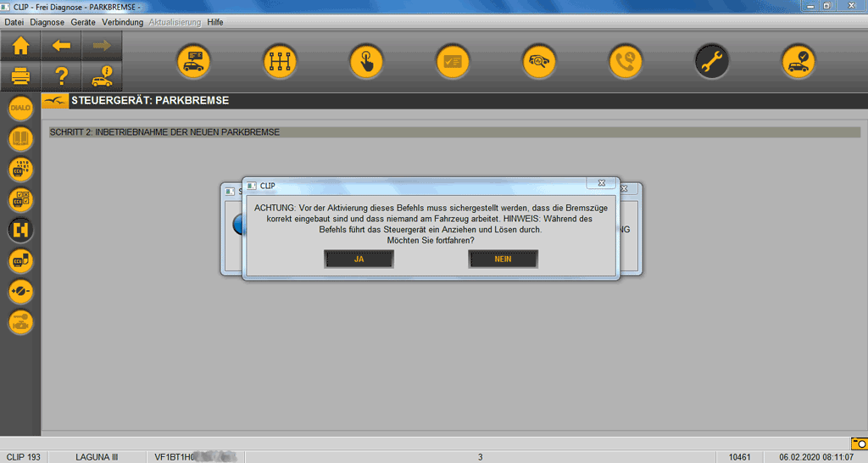Open the wrench repair icon
This screenshot has width=868, height=463.
tap(711, 61)
